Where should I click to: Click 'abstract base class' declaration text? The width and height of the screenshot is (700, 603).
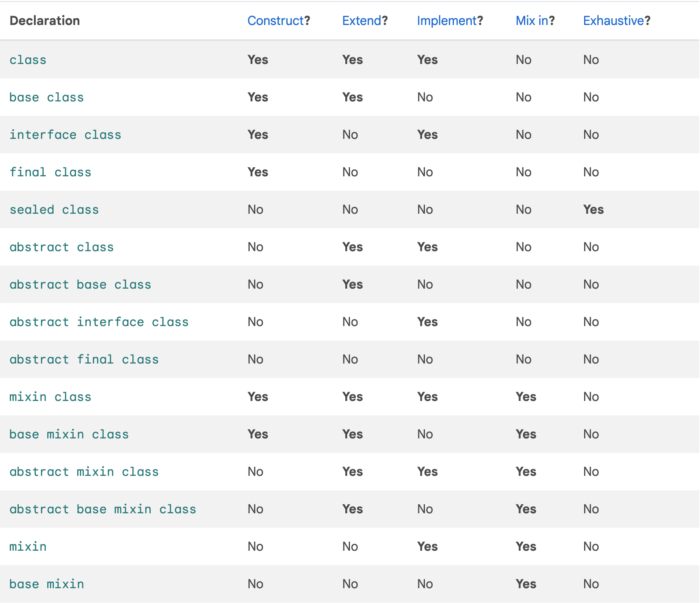click(x=80, y=285)
